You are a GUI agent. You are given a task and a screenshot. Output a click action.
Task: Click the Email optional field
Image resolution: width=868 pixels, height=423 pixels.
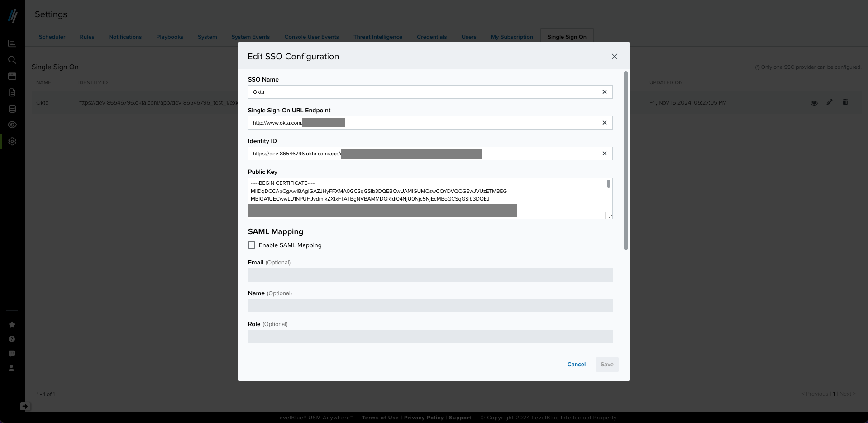coord(430,275)
